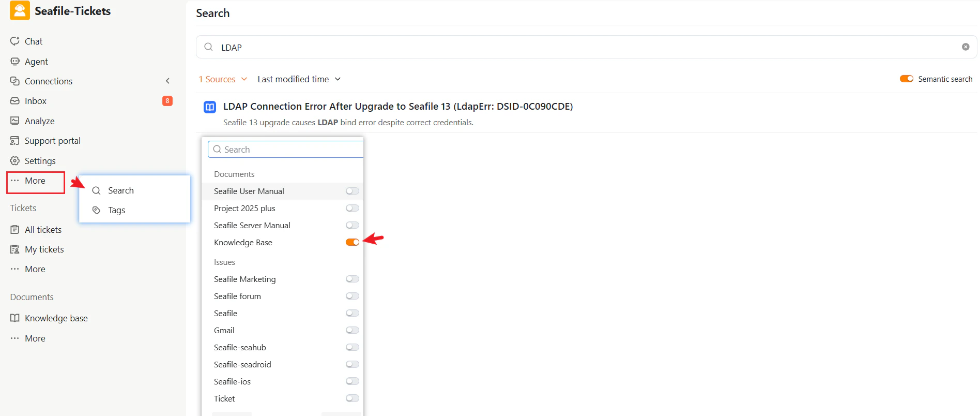Click the blue book icon of LDAP result

210,107
